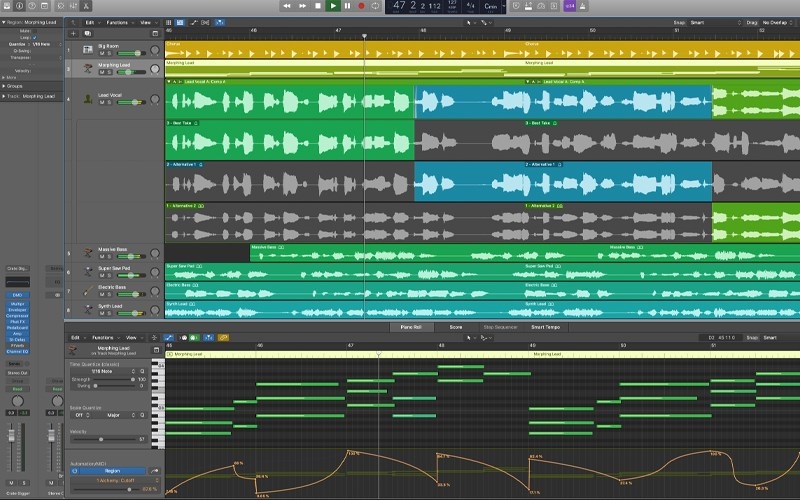Viewport: 800px width, 500px height.
Task: Click the Play button in transport
Action: [333, 6]
